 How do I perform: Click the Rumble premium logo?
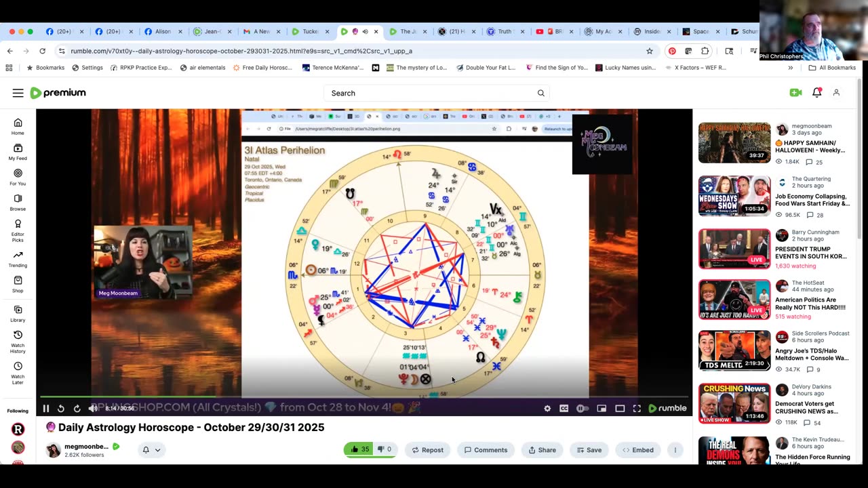click(x=58, y=93)
